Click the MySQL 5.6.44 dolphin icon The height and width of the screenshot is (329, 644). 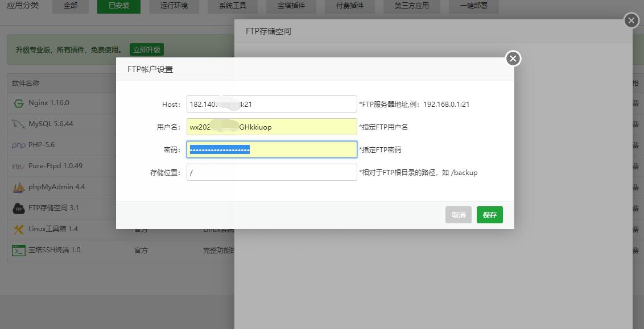tap(18, 124)
